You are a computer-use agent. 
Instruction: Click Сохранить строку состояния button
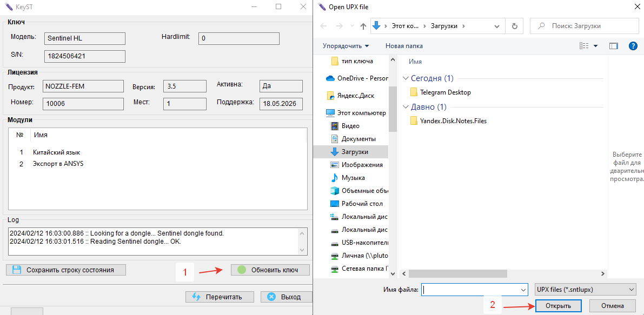(x=66, y=270)
